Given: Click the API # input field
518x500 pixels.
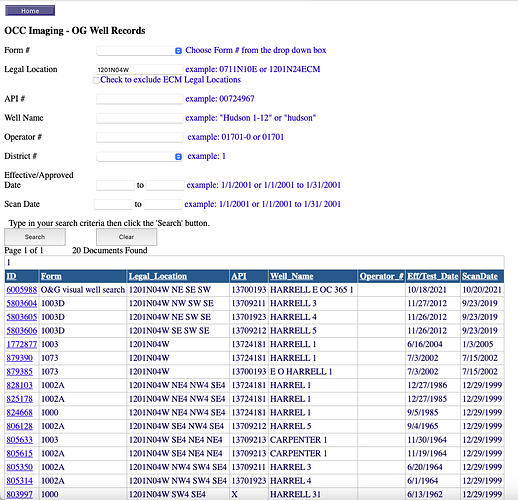Looking at the screenshot, I should click(x=139, y=99).
